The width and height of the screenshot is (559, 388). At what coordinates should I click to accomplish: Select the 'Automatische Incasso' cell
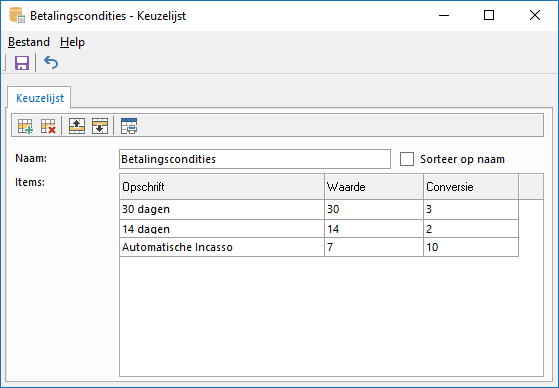222,247
